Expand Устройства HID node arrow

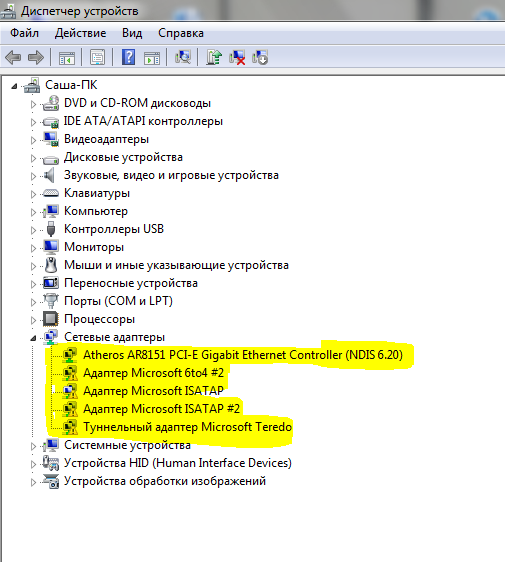pos(33,463)
